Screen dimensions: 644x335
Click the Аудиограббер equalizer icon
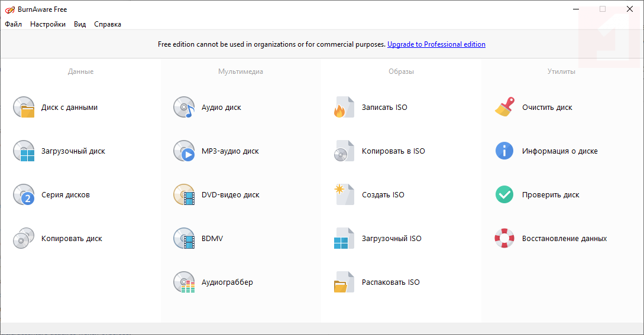(184, 282)
